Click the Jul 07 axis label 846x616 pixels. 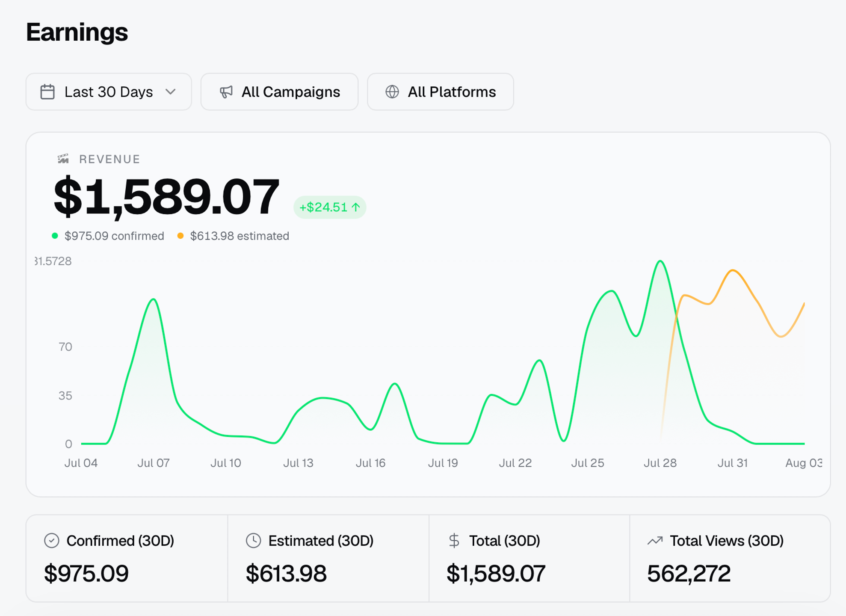(x=154, y=463)
